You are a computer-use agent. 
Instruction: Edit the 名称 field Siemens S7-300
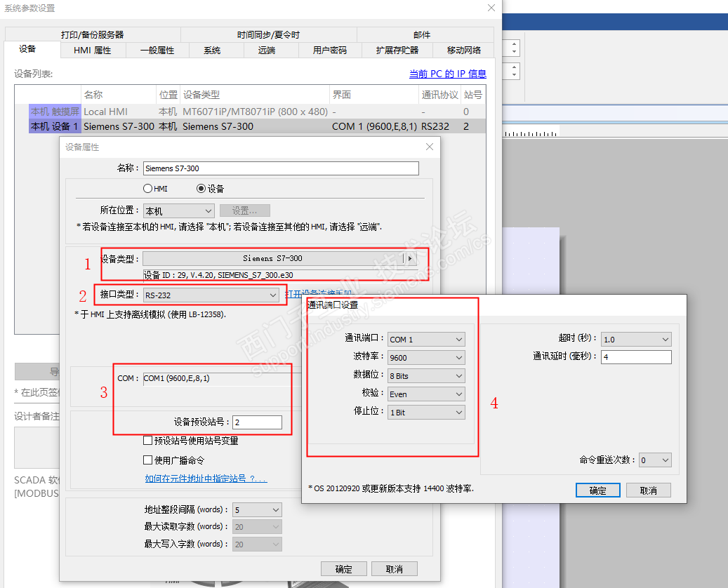coord(281,168)
